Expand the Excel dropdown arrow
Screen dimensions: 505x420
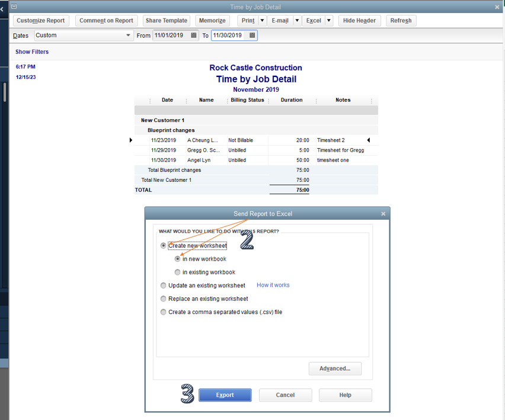(329, 21)
